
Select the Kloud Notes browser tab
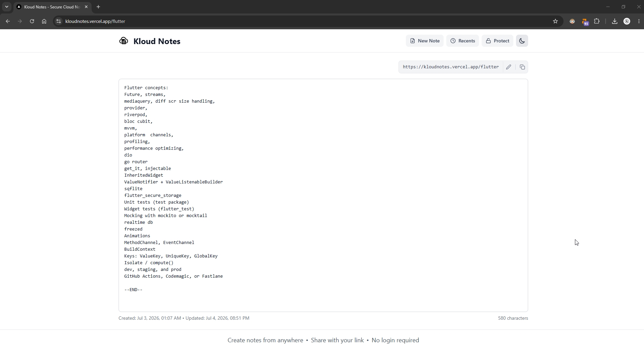[52, 7]
